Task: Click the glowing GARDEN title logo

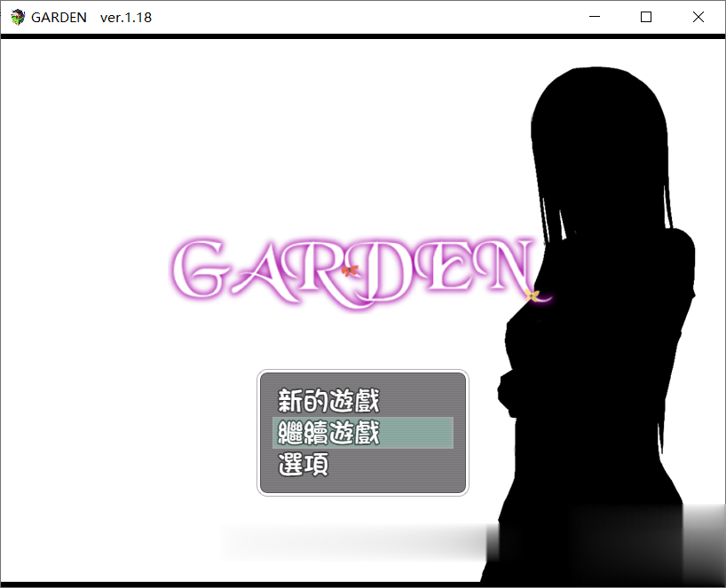Action: point(355,270)
